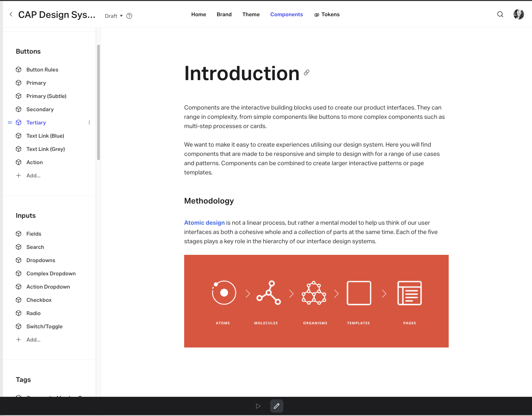Open the Theme tab

(251, 15)
